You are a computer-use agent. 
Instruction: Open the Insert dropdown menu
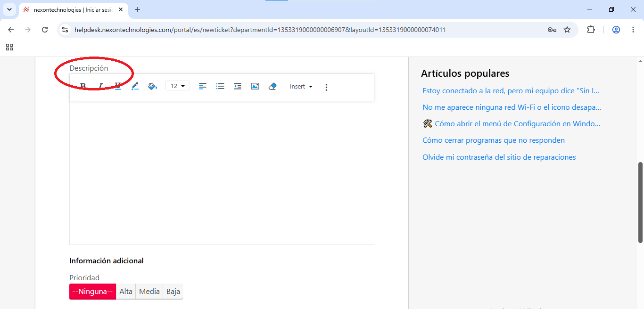[301, 87]
